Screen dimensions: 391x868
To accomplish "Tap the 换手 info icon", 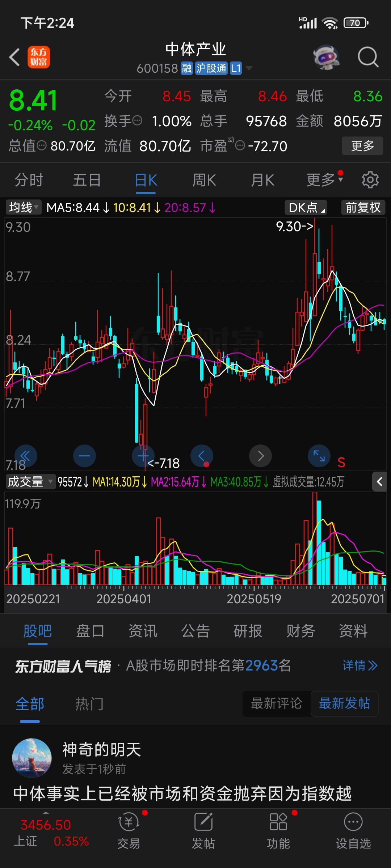I will click(137, 120).
